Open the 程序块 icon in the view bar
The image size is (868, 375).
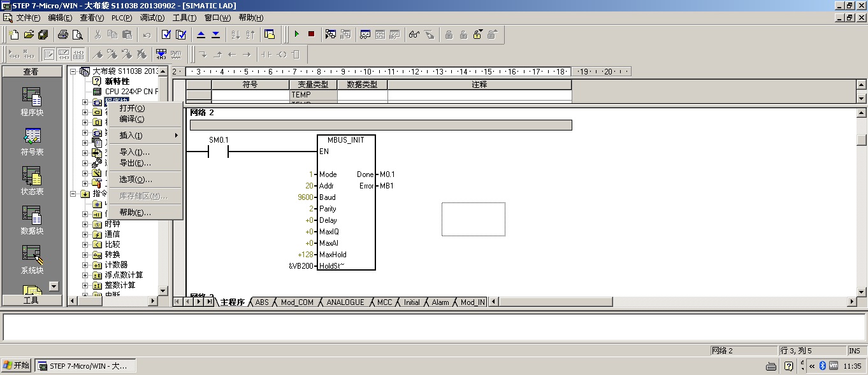coord(32,102)
